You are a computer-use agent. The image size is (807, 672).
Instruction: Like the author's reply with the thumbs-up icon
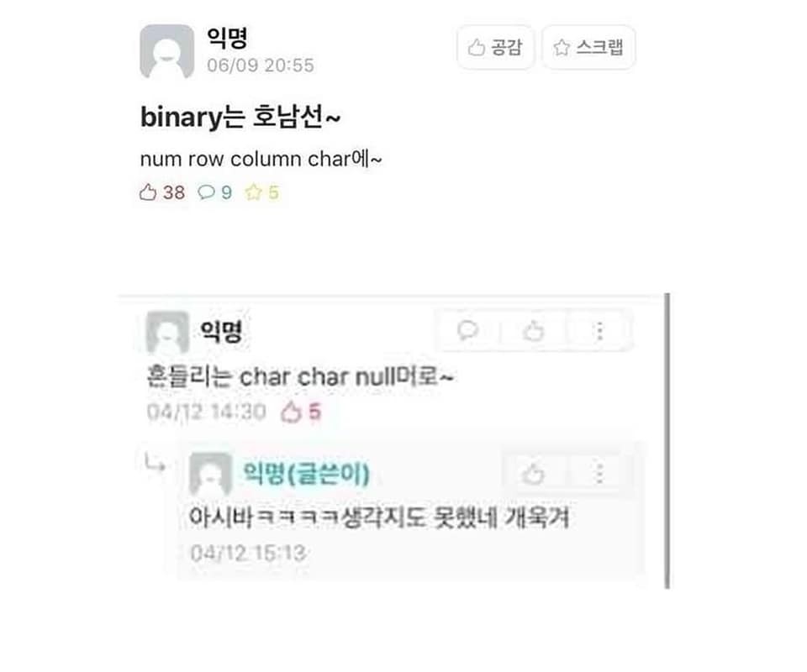tap(533, 473)
